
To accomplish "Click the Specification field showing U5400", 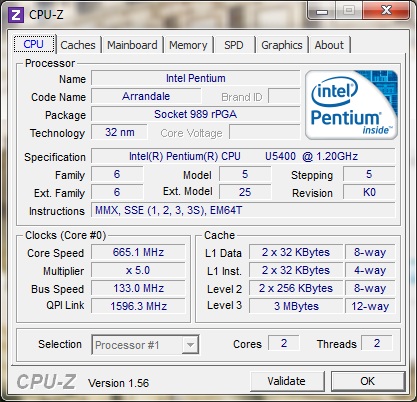I will pos(243,156).
